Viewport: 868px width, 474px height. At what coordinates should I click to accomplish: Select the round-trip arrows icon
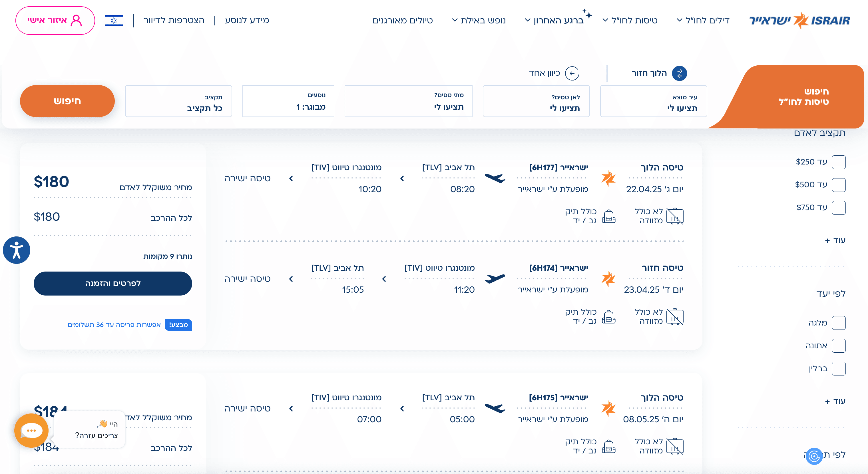click(679, 73)
